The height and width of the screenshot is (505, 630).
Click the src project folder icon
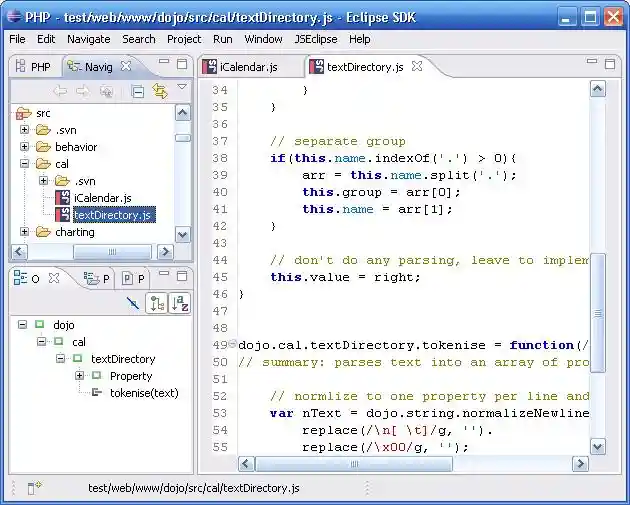pyautogui.click(x=25, y=113)
